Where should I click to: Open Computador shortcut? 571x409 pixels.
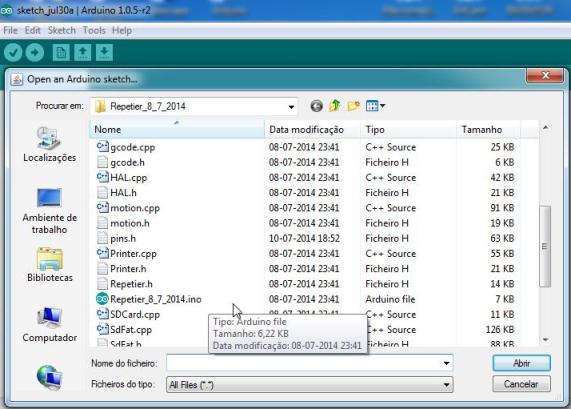tap(50, 324)
